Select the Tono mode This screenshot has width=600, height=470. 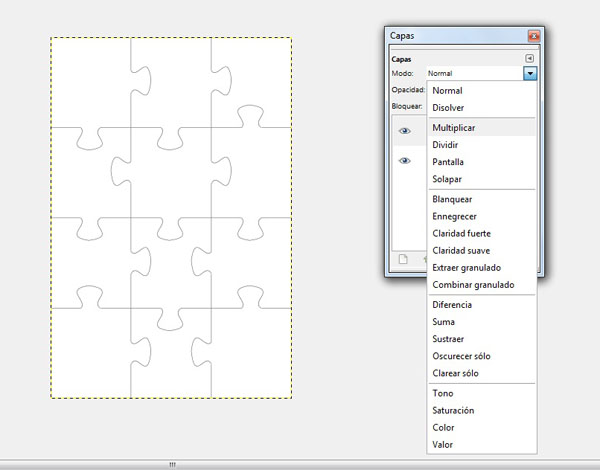tap(482, 393)
